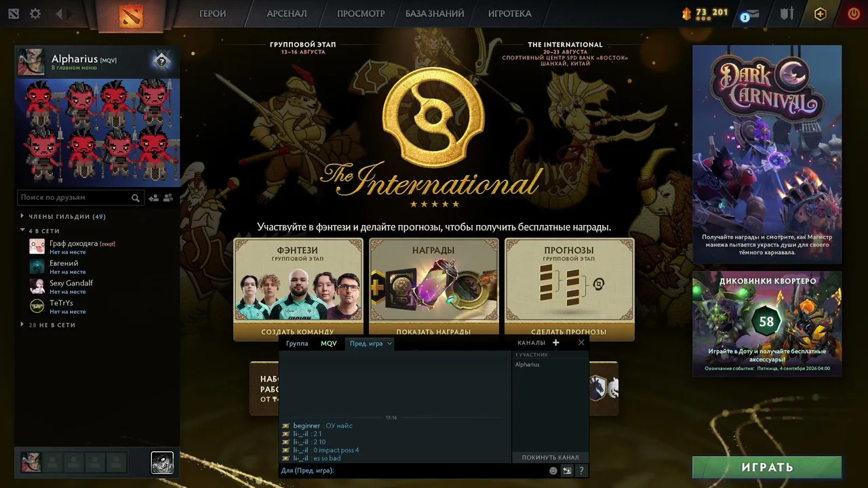The image size is (868, 488).
Task: Click the beginner chat message ОУ найс
Action: point(317,426)
